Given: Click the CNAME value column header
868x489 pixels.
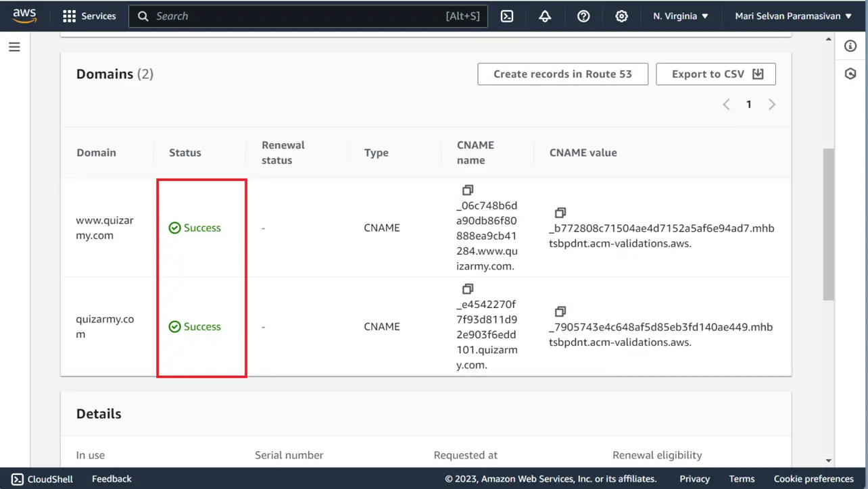Looking at the screenshot, I should (583, 153).
